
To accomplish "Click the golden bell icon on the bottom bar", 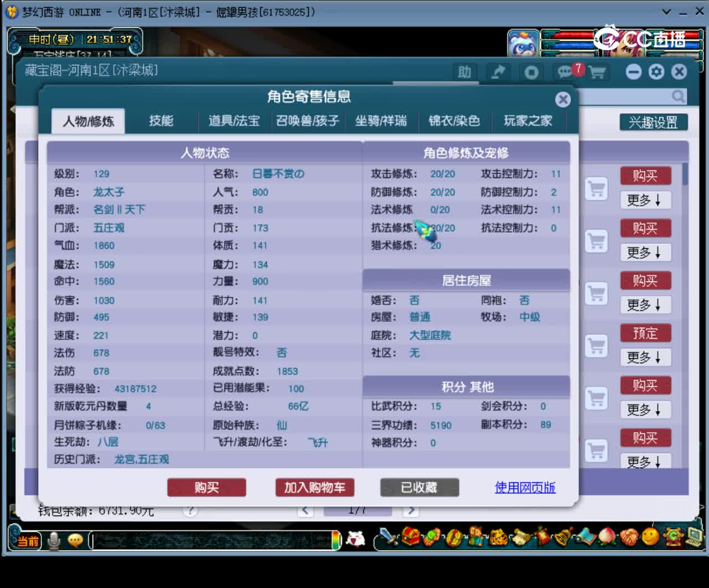I will click(x=563, y=537).
